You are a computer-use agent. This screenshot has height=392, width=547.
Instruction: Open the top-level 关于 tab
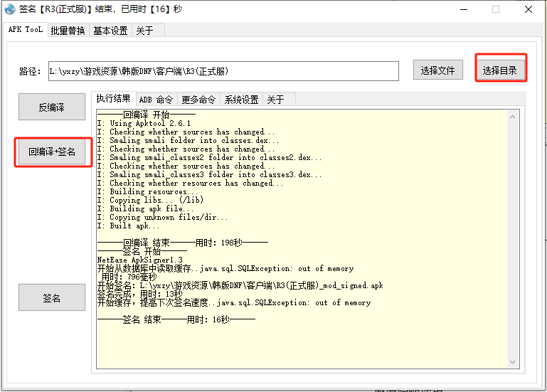click(x=145, y=31)
